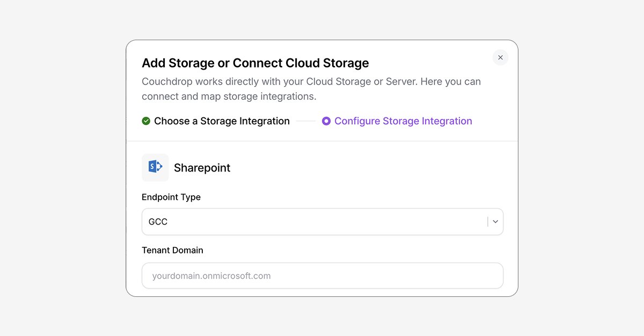Screen dimensions: 644x336
Task: Click the Sharepoint logo icon
Action: tap(155, 168)
